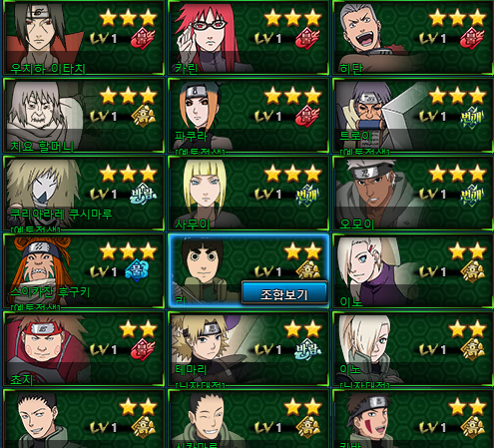Viewport: 494px width, 448px height.
Task: Click the wind element icon on 쿠리아라레 쿠시마루's card
Action: [144, 194]
